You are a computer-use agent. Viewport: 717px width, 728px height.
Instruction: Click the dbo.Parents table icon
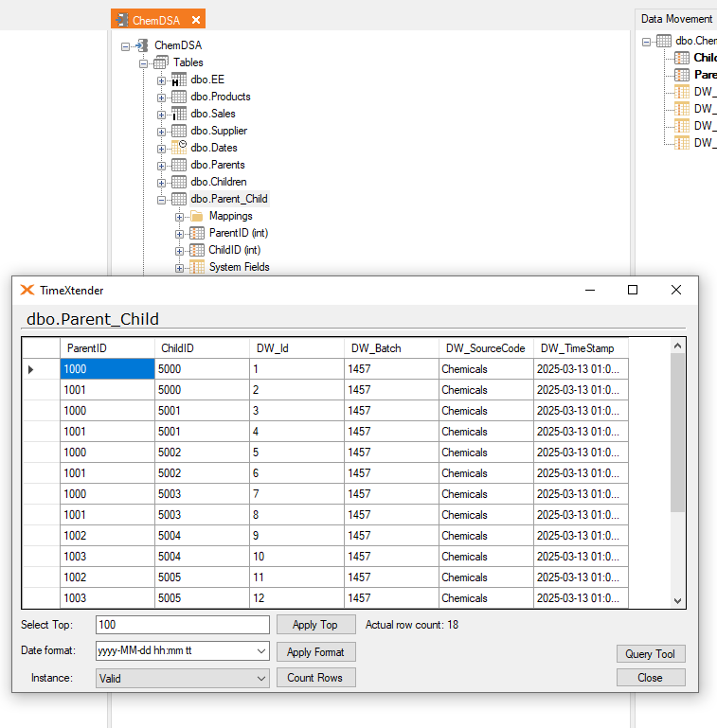(x=179, y=165)
